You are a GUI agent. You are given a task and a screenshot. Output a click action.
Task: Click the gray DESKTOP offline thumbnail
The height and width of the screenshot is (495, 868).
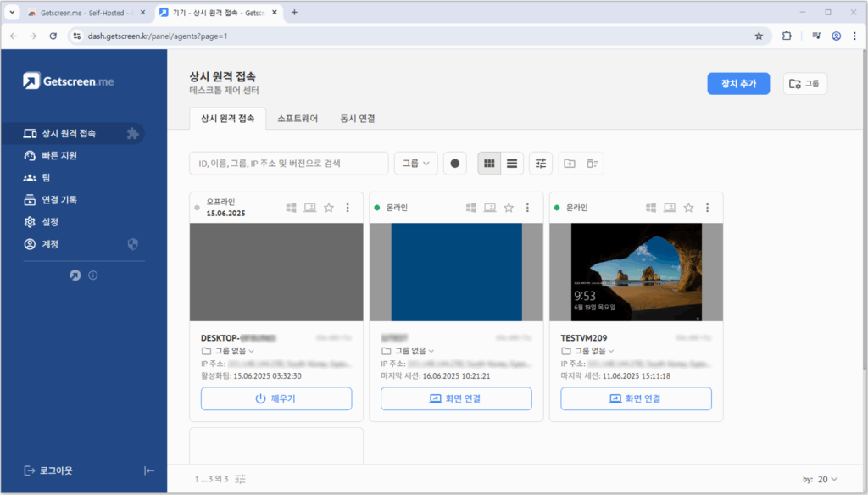coord(276,272)
